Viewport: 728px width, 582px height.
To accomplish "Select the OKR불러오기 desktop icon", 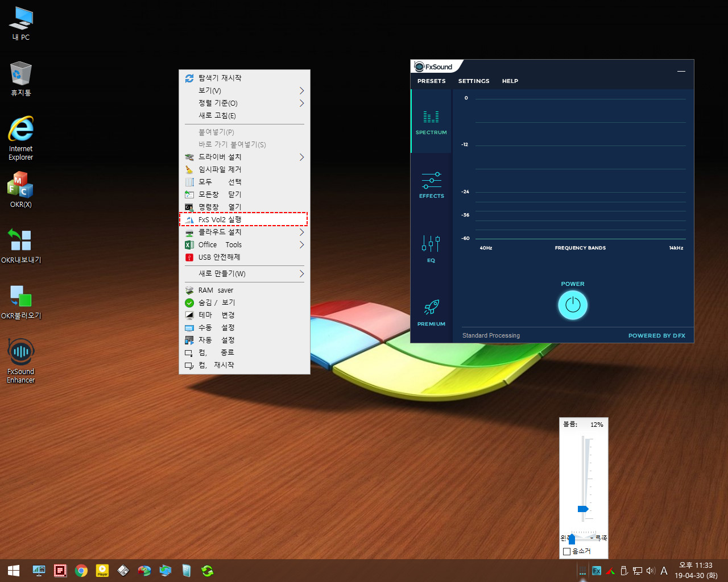I will pos(21,302).
